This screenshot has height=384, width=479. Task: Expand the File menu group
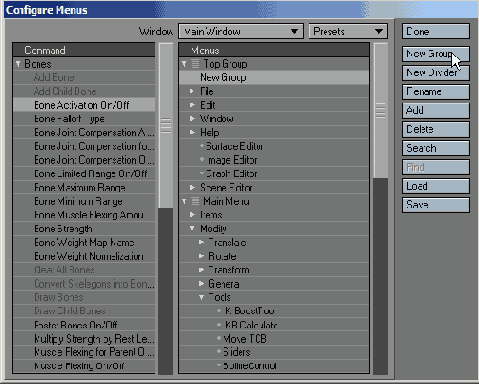coord(192,91)
